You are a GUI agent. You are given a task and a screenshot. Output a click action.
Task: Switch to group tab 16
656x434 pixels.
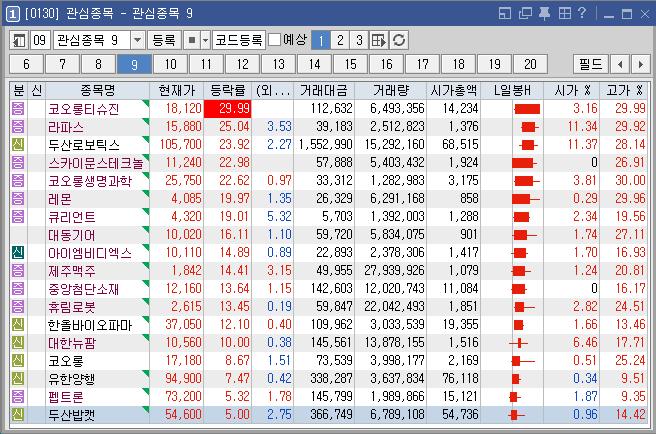(386, 64)
